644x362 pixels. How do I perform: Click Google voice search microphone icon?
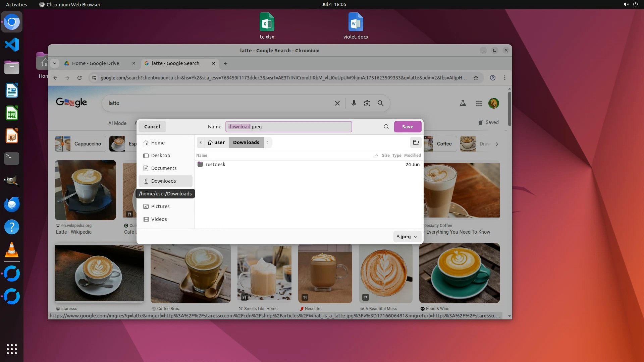(354, 103)
